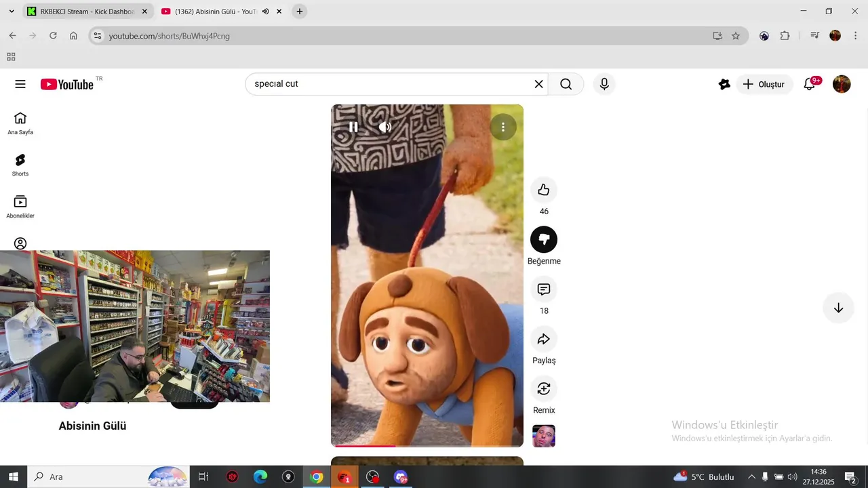This screenshot has height=488, width=868.
Task: Open the sound thumbnail below Remix
Action: coord(544,436)
